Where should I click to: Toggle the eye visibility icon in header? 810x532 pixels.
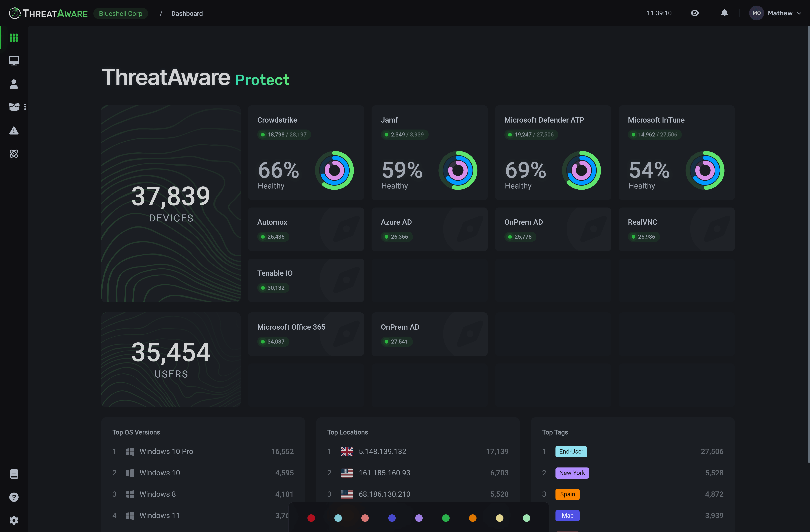[695, 13]
